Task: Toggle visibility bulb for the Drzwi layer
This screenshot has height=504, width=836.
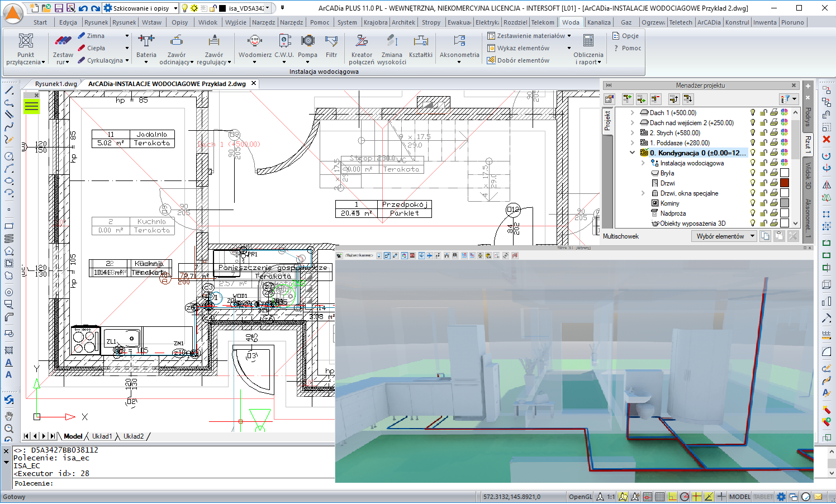Action: click(x=753, y=183)
